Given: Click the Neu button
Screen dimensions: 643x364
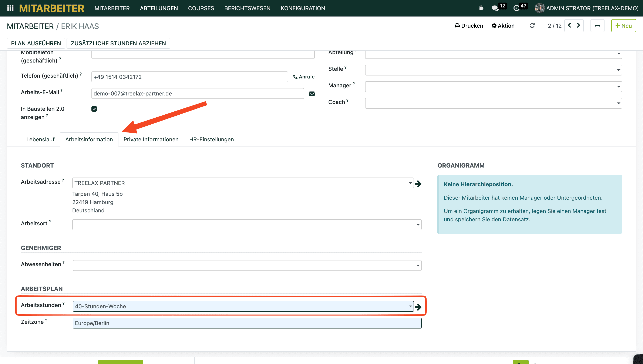Looking at the screenshot, I should (x=623, y=26).
